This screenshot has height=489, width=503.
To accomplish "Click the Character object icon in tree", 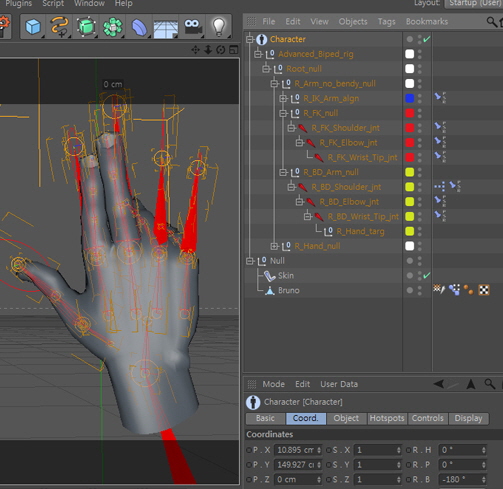I will click(x=262, y=39).
